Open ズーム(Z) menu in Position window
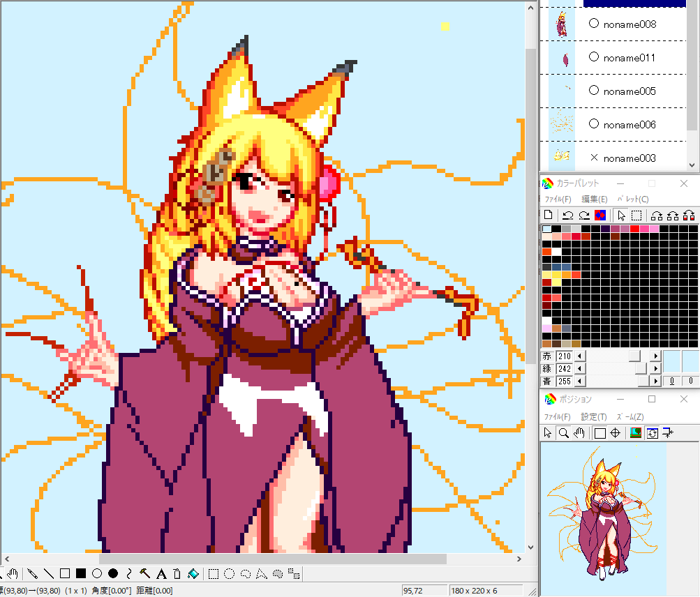700x597 pixels. pos(630,417)
